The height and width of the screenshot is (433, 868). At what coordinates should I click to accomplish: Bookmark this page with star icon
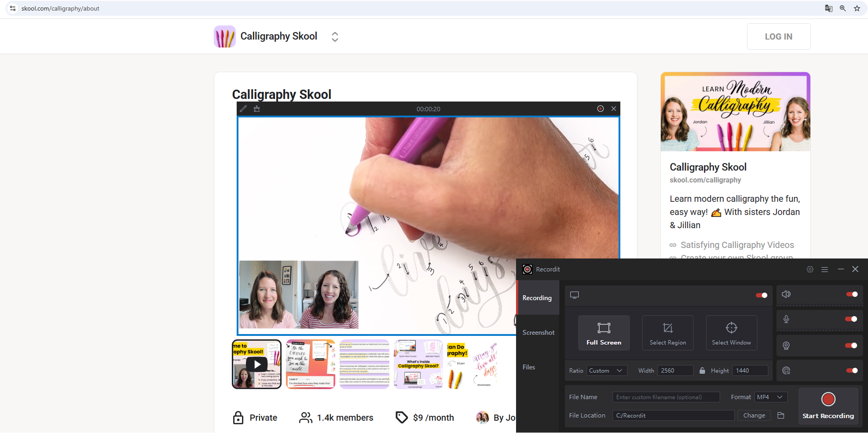pyautogui.click(x=857, y=8)
